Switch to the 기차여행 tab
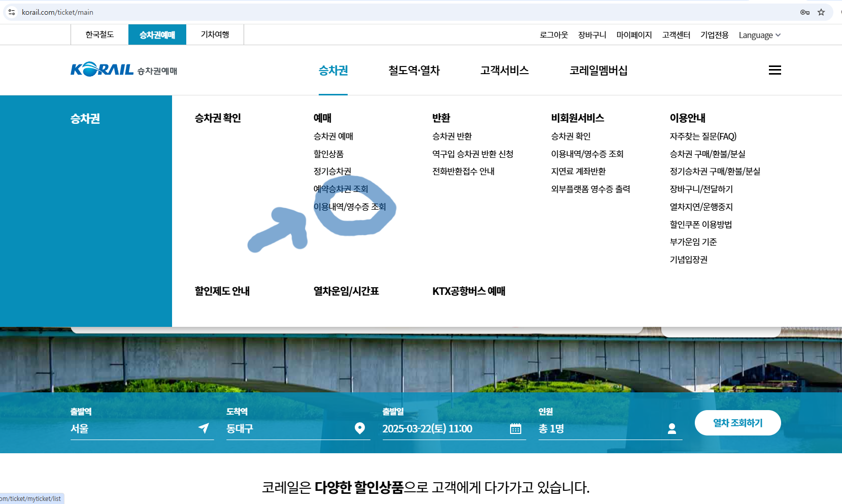 tap(215, 35)
